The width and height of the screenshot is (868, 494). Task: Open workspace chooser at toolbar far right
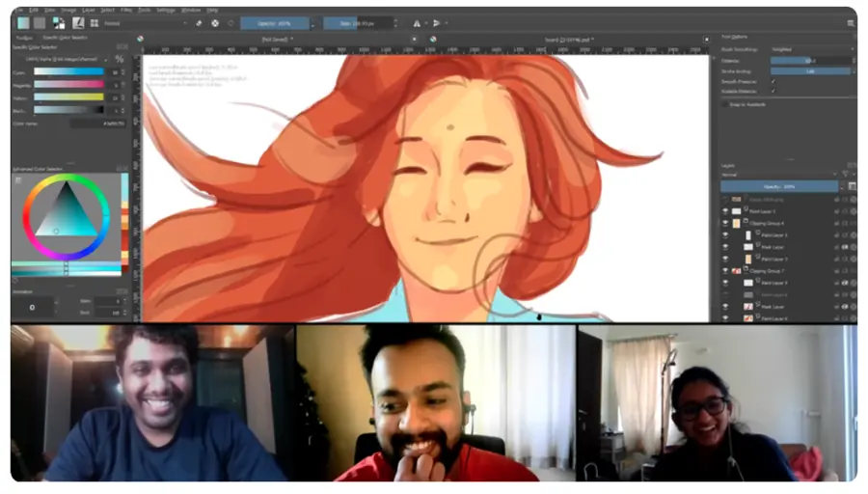click(851, 23)
